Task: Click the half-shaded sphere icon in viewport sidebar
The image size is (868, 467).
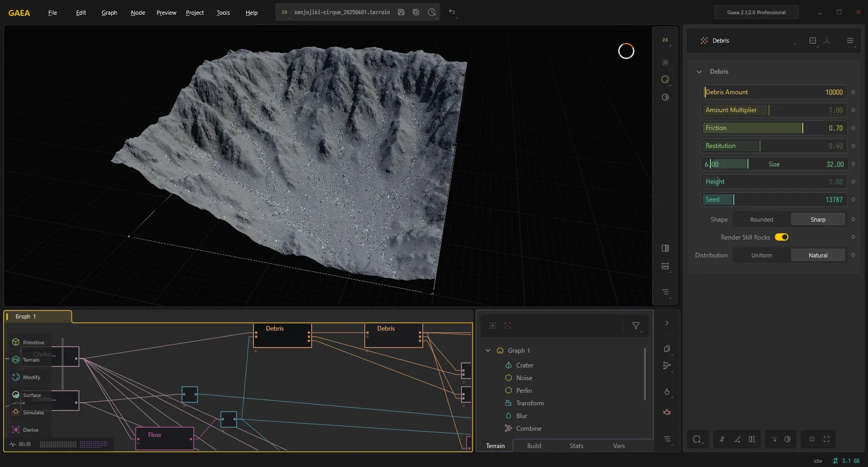Action: point(665,97)
